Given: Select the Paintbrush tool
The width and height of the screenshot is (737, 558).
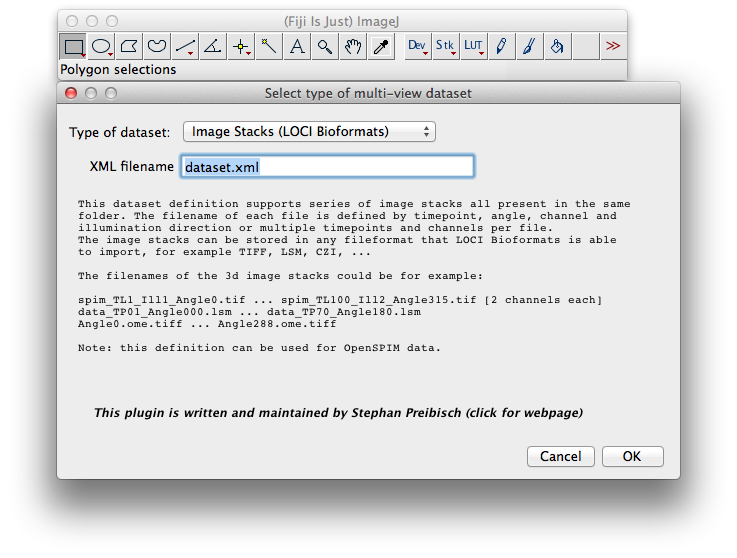Looking at the screenshot, I should click(x=529, y=46).
